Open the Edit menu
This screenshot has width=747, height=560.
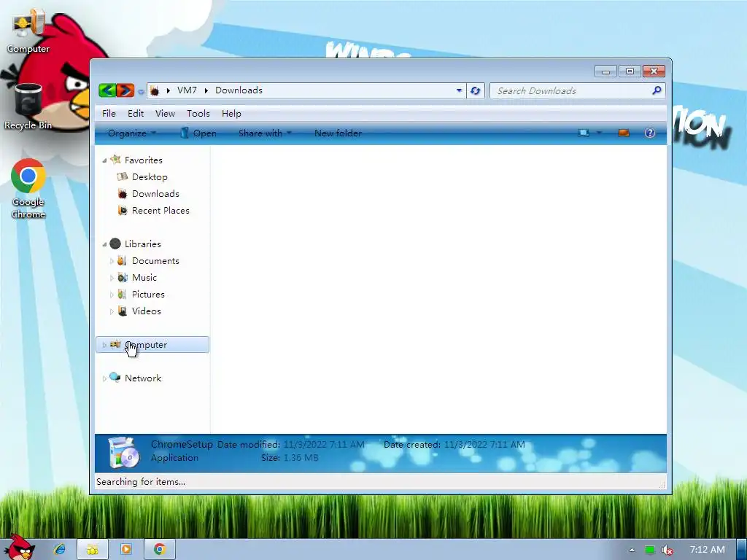[135, 113]
